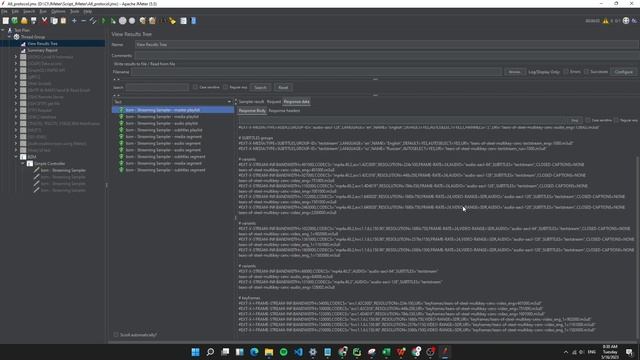Click the Open file toolbar icon
This screenshot has height=360, width=640.
[24, 20]
